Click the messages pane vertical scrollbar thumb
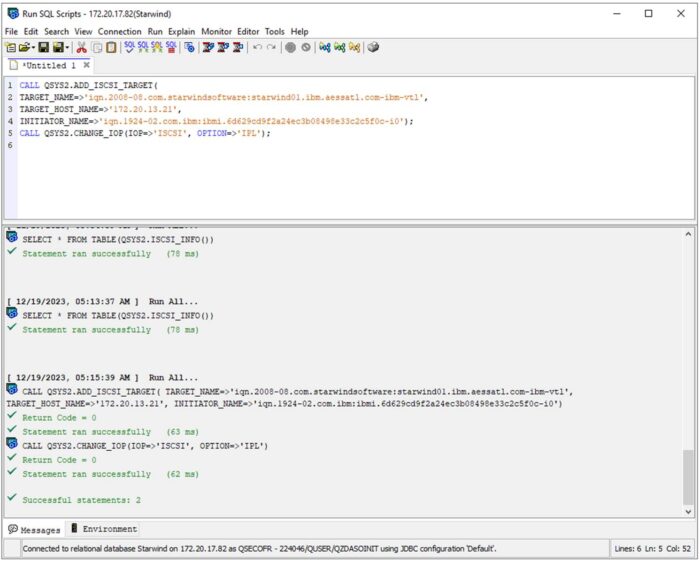Viewport: 700px width, 562px height. [688, 476]
